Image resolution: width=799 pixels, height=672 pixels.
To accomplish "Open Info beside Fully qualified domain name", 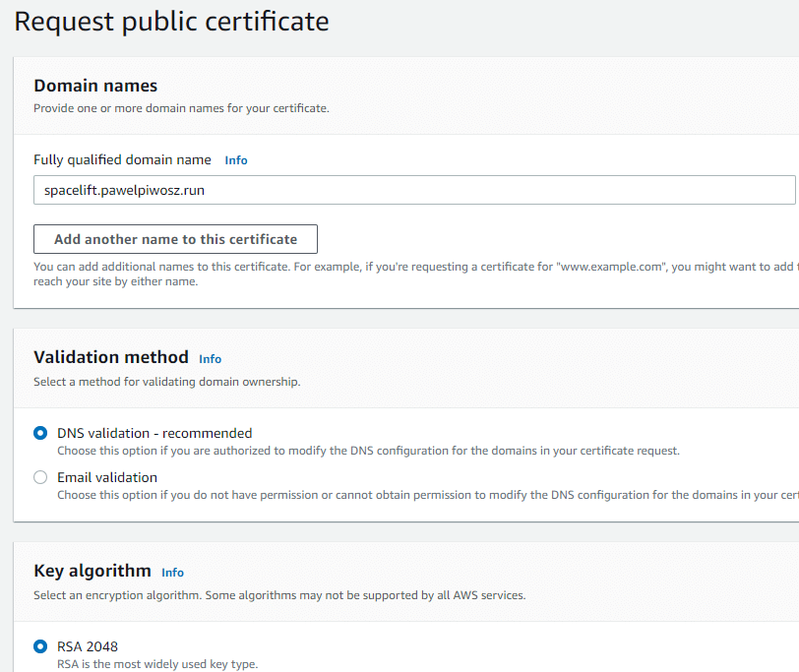I will coord(236,159).
